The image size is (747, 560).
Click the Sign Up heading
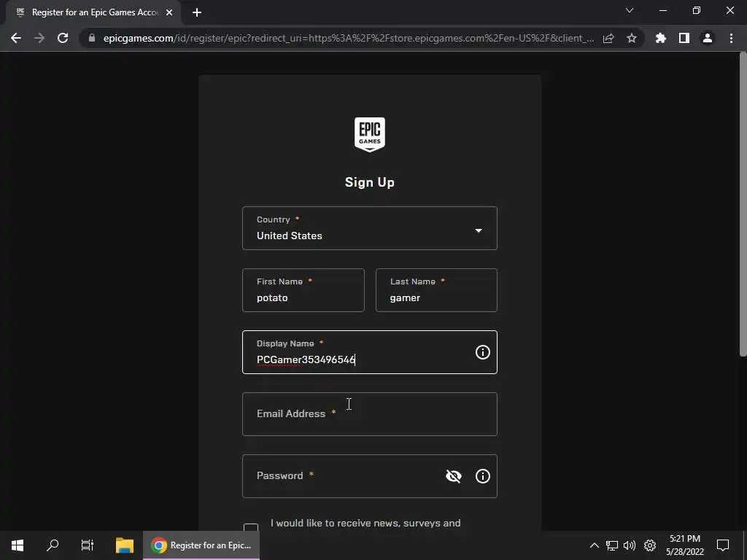(x=370, y=182)
